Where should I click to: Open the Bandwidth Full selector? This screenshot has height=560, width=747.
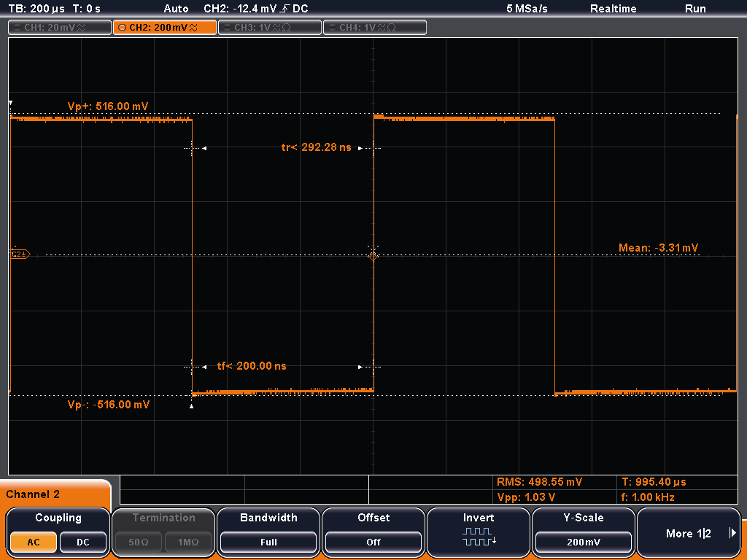(268, 542)
